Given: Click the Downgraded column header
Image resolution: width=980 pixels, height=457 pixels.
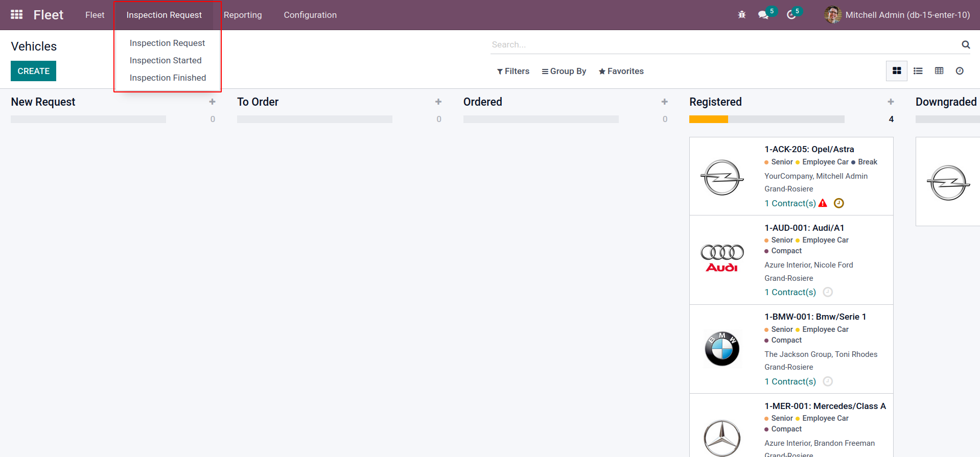Looking at the screenshot, I should point(946,102).
